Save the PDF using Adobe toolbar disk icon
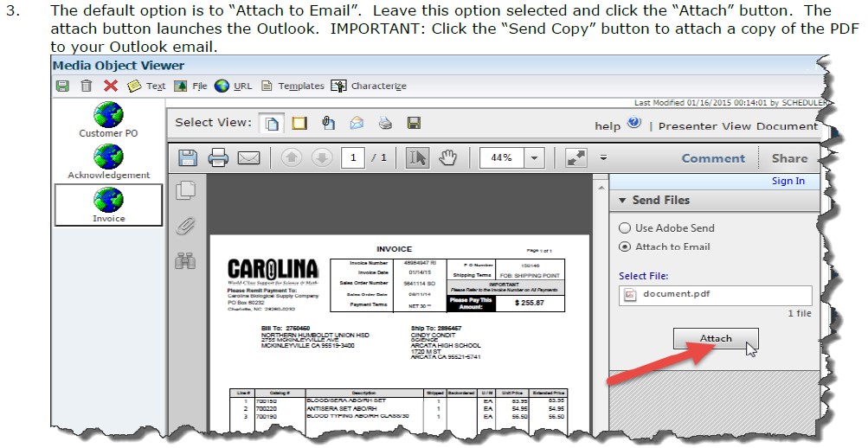This screenshot has width=868, height=448. point(188,158)
